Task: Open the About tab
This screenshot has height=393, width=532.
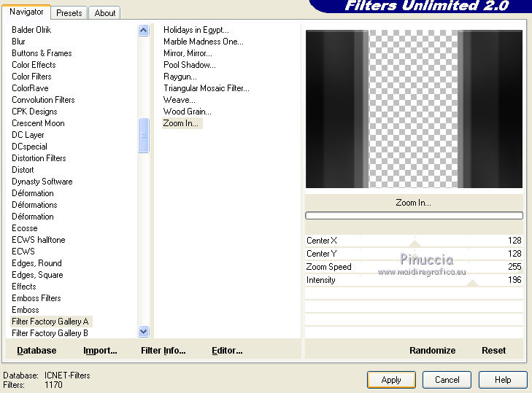Action: pos(105,13)
